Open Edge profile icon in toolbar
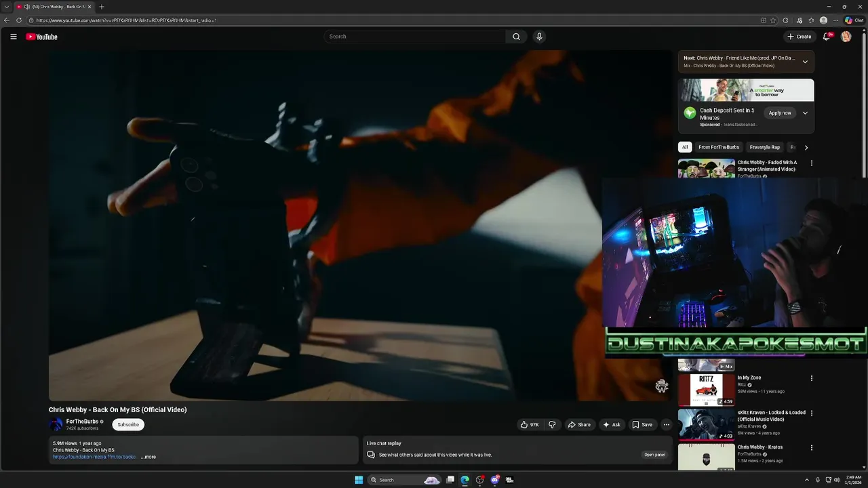Viewport: 868px width, 488px height. point(823,20)
